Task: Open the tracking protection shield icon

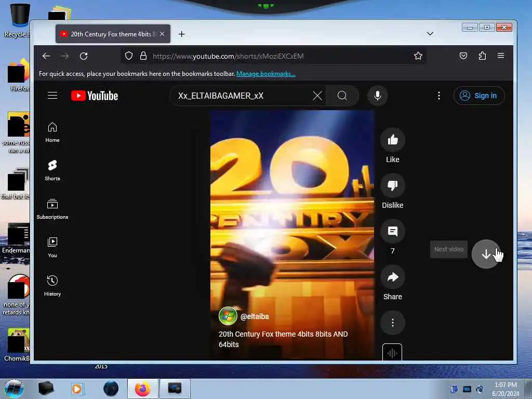Action: click(129, 56)
